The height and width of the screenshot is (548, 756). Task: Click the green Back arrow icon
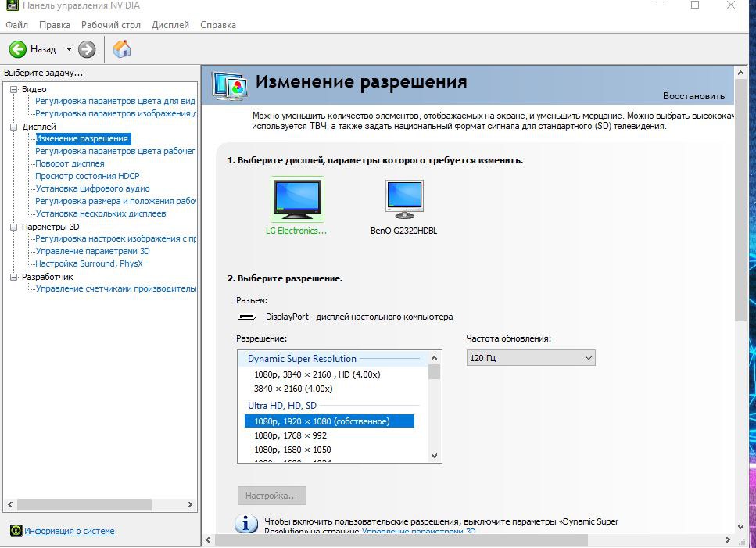[18, 49]
